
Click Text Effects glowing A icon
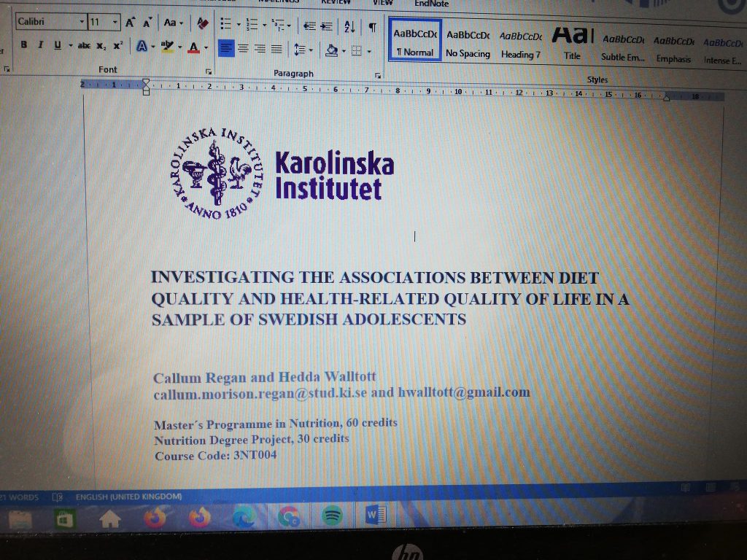coord(142,46)
